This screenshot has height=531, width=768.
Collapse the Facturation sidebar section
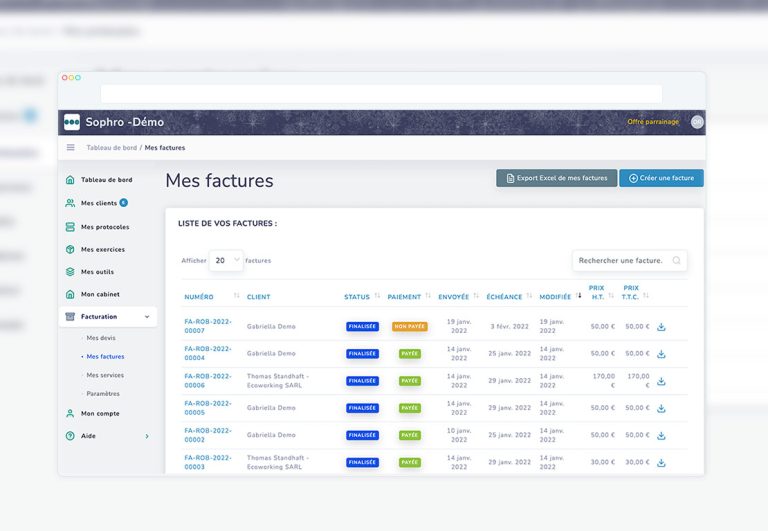click(x=147, y=317)
